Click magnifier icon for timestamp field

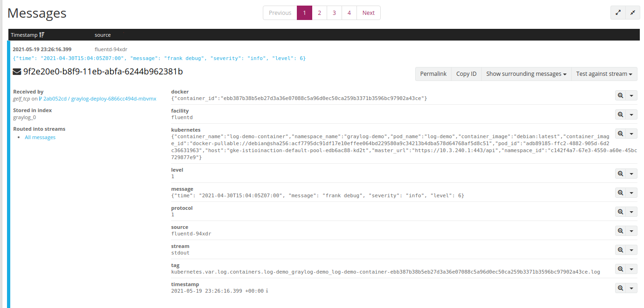[x=620, y=288]
